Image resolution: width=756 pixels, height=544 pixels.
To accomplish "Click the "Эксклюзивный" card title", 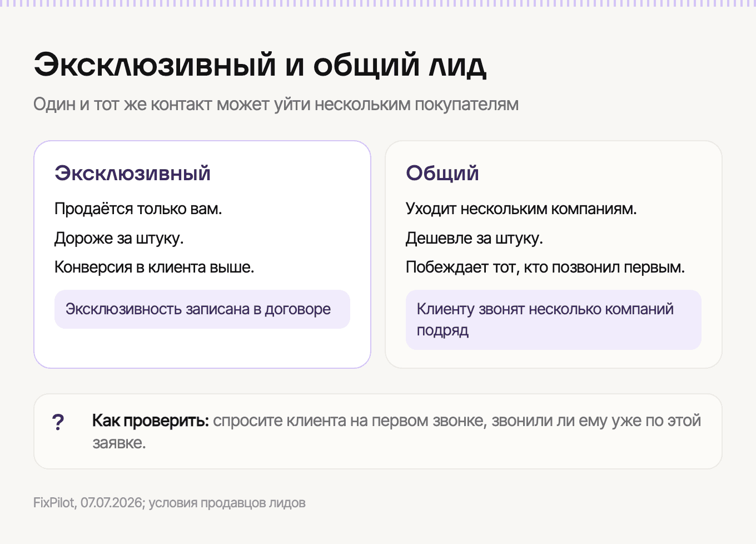I will [132, 173].
